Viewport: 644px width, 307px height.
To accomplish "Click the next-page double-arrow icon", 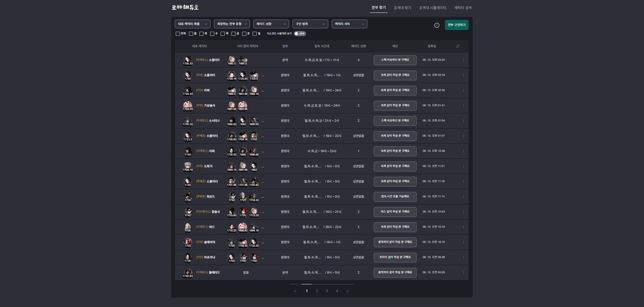I will coord(347,291).
